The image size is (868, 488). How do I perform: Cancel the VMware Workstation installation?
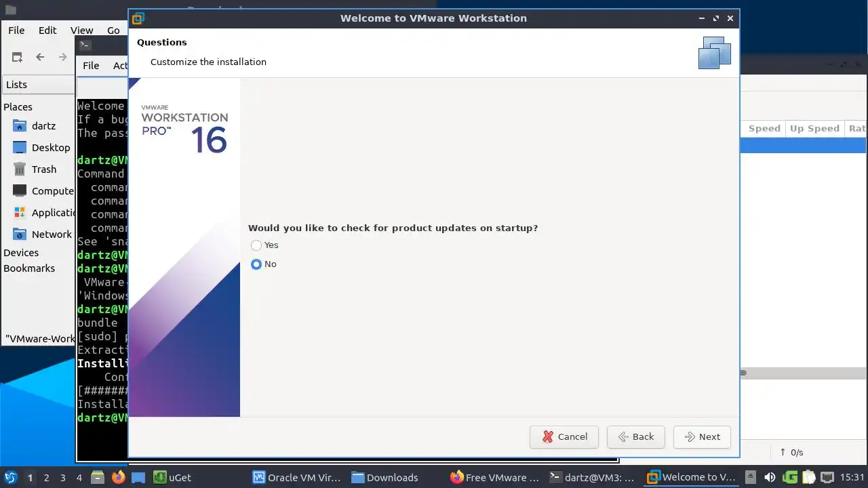[x=564, y=436]
